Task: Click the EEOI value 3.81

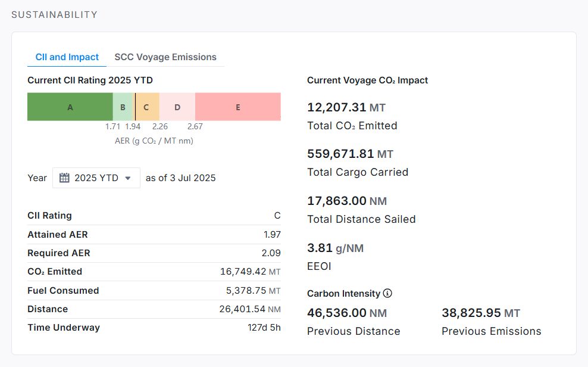Action: pyautogui.click(x=320, y=247)
